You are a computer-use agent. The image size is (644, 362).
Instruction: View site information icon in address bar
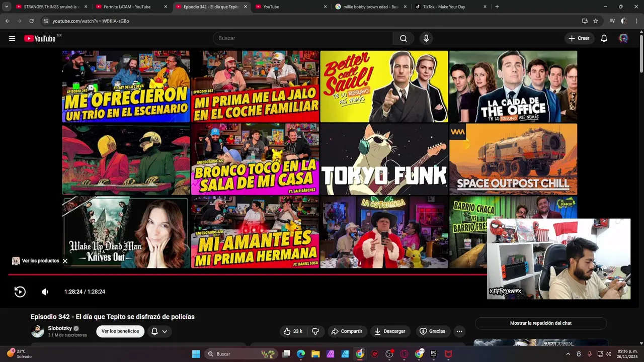click(x=46, y=21)
